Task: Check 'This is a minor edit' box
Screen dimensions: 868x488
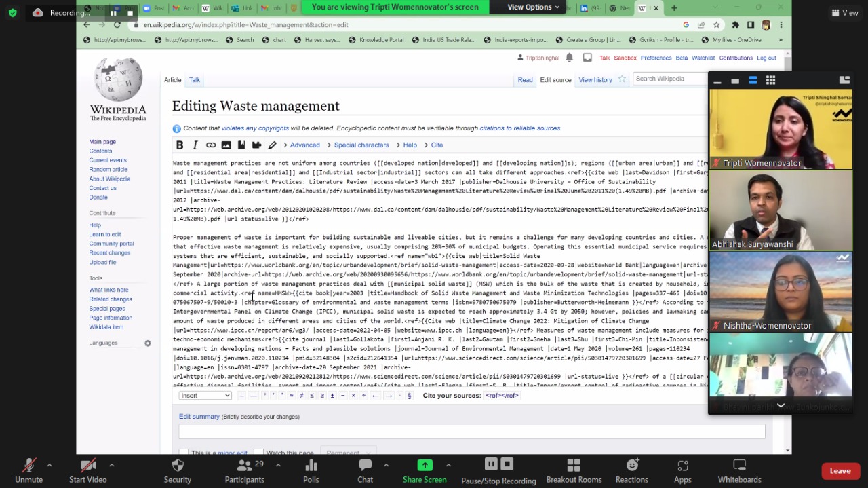Action: tap(184, 452)
